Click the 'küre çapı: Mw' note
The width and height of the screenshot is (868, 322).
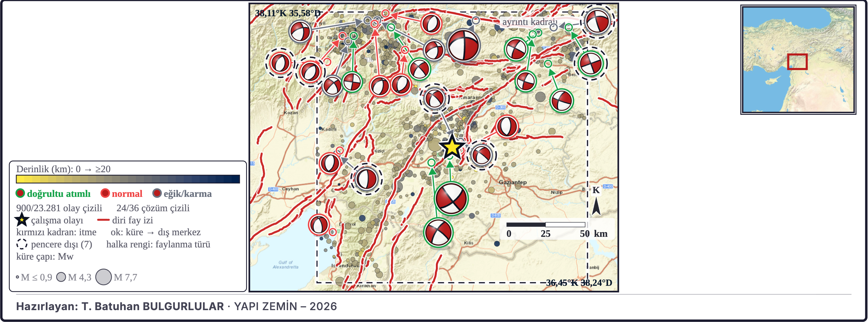coord(45,256)
